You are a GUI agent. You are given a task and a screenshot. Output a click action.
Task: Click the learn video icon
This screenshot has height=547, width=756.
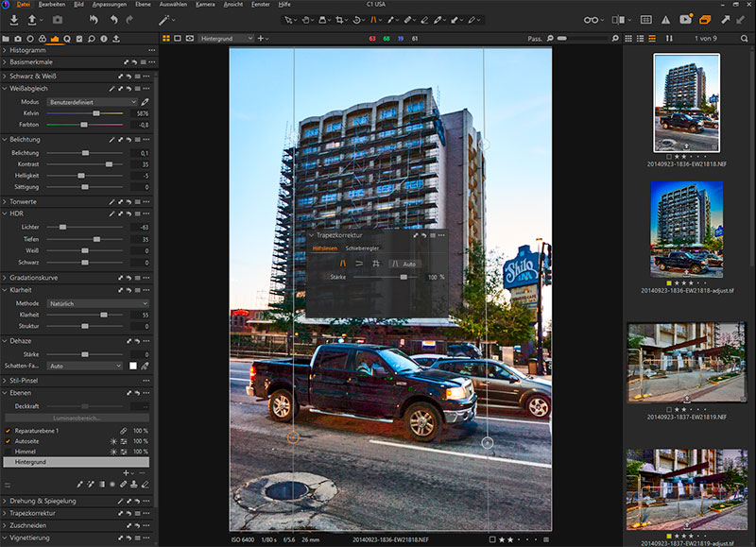685,20
